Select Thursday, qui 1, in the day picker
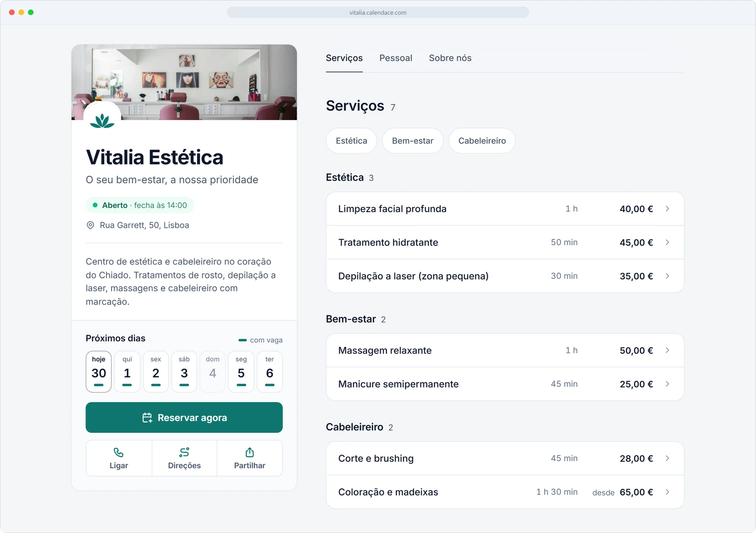756x533 pixels. coord(127,371)
